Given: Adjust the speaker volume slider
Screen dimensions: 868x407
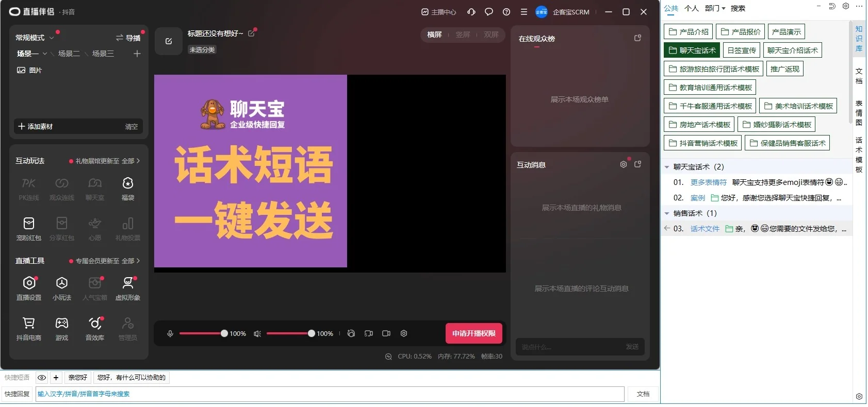Looking at the screenshot, I should tap(290, 333).
